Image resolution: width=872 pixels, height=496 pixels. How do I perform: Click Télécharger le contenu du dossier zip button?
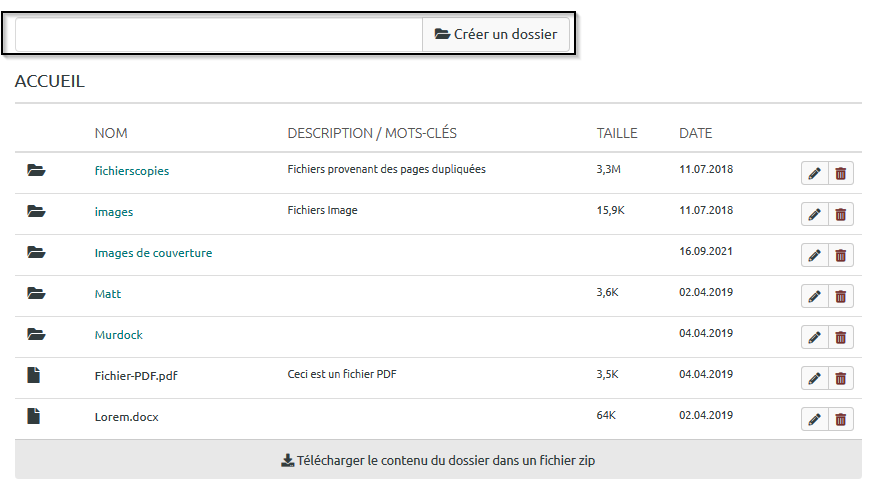pyautogui.click(x=438, y=461)
